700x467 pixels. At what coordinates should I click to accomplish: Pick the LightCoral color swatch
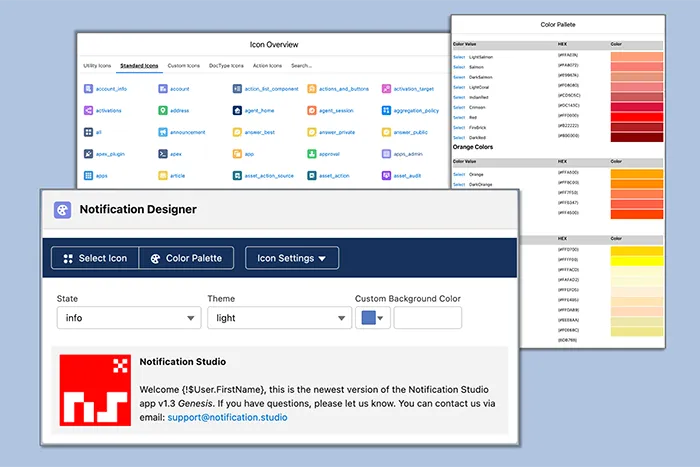[x=637, y=87]
